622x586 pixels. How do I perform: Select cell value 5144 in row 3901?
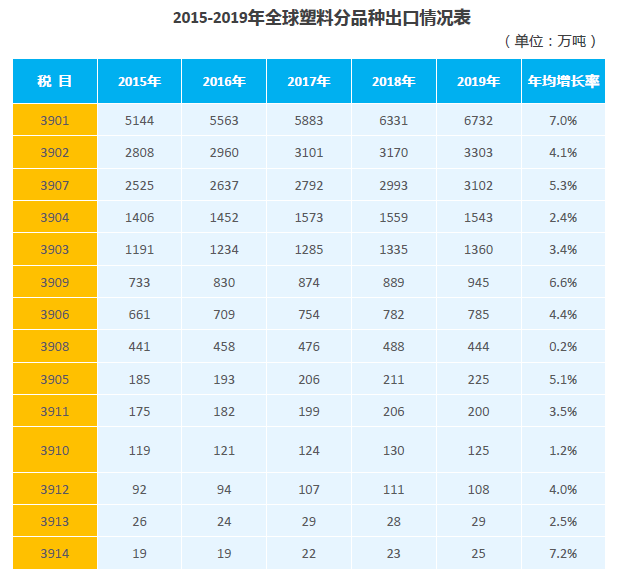click(140, 120)
